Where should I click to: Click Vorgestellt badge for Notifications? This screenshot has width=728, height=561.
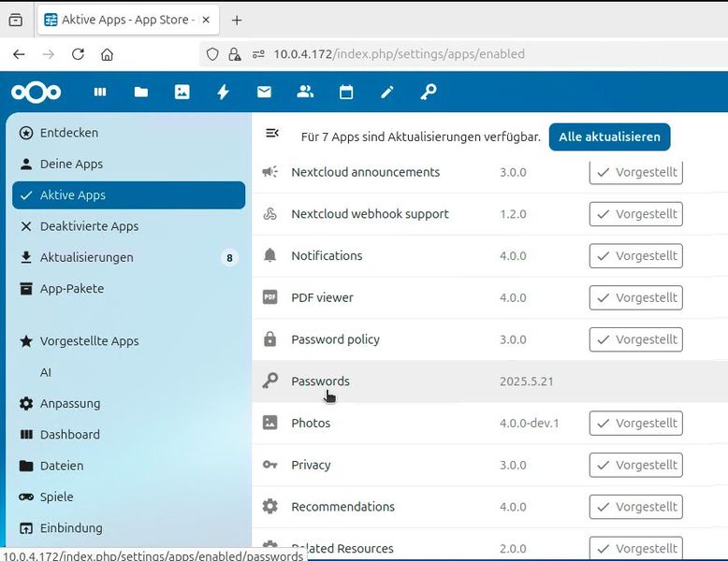[636, 255]
